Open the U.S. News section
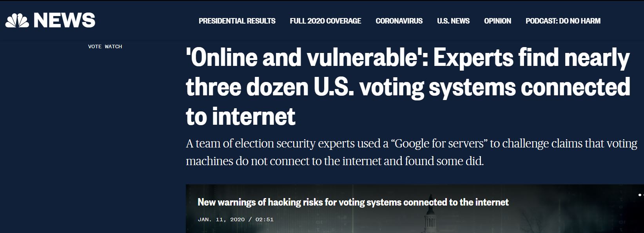Viewport: 644px width, 233px height. pyautogui.click(x=453, y=21)
